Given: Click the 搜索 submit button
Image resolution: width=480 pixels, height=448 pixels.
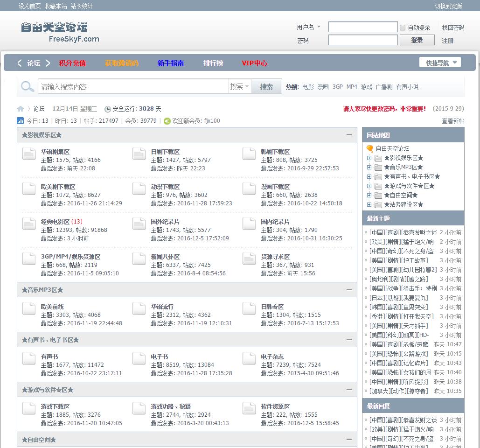Looking at the screenshot, I should 266,87.
